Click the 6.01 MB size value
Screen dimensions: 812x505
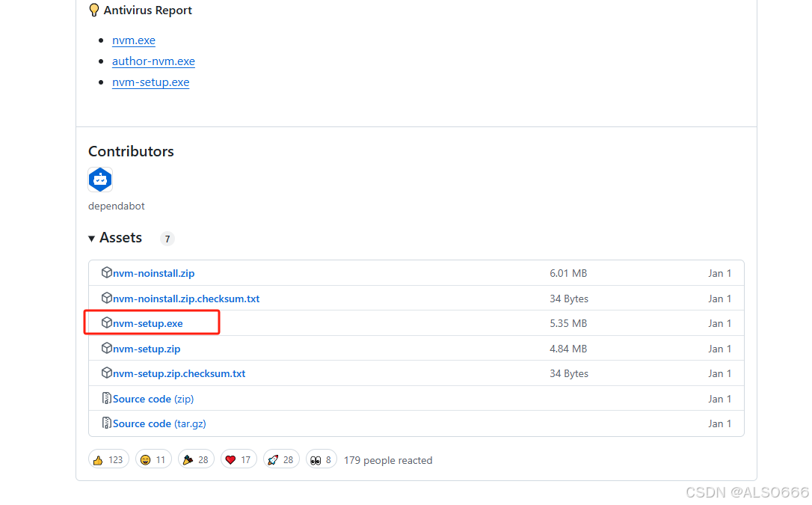[x=568, y=274]
